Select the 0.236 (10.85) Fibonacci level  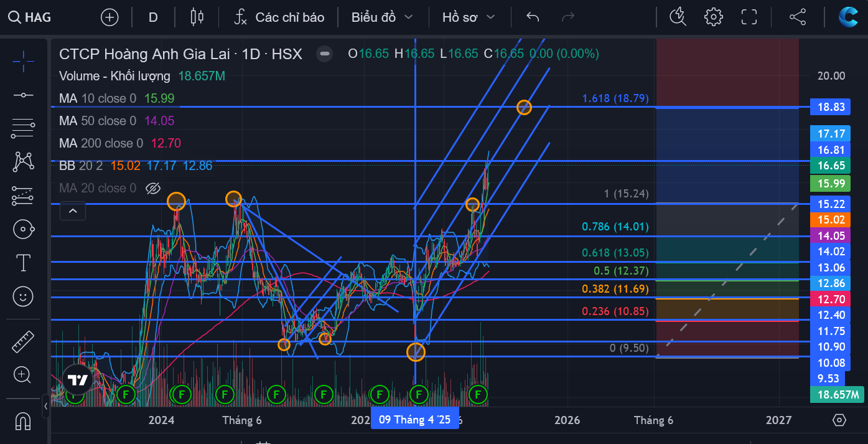coord(615,311)
